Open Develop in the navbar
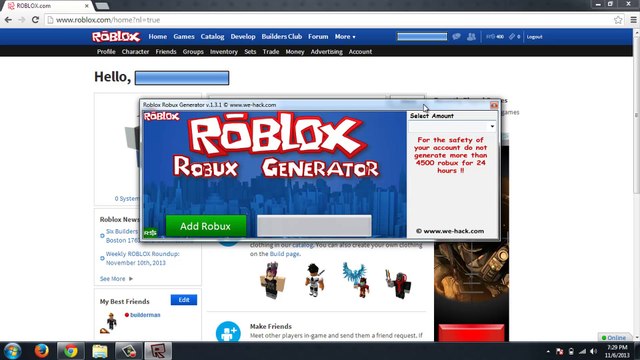640x360 pixels. [243, 37]
